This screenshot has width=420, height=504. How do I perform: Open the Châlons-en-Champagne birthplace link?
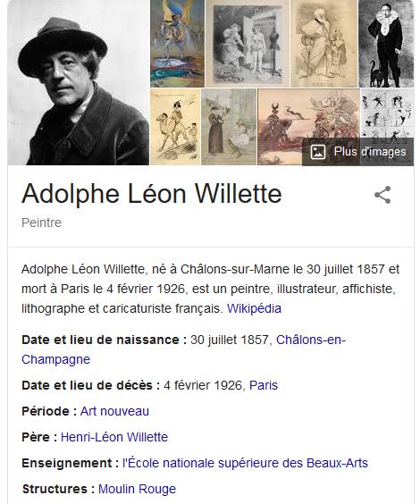(x=183, y=349)
